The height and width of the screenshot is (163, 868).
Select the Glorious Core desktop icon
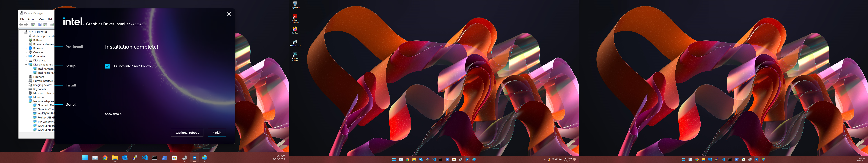295,43
